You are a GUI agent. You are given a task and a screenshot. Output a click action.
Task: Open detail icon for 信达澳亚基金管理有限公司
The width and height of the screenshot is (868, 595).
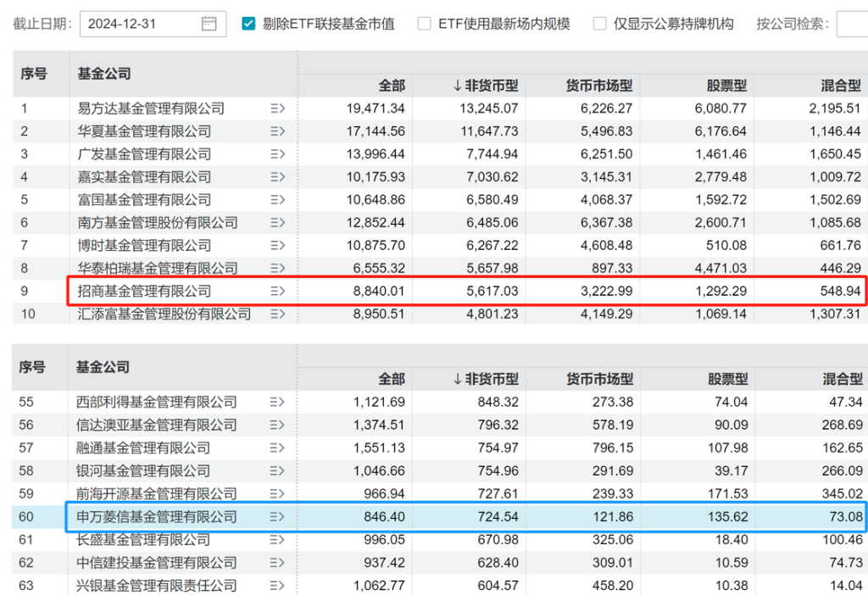pos(277,425)
